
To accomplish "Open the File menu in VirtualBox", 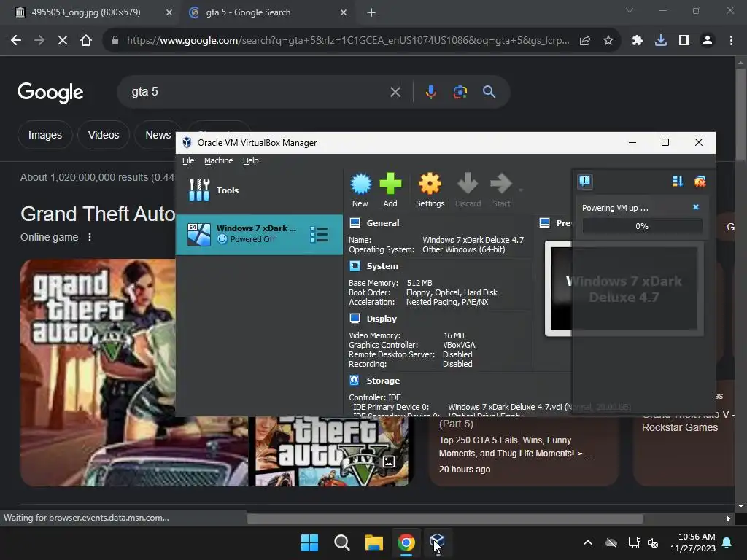I will [188, 160].
